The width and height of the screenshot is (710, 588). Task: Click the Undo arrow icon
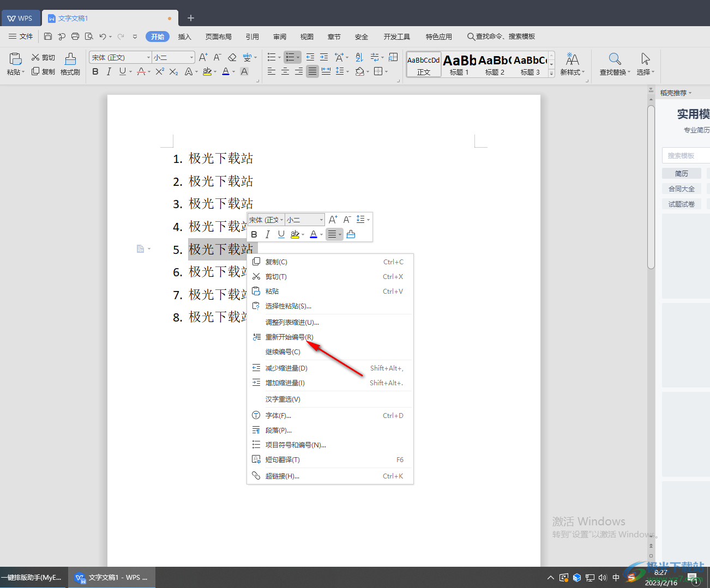click(103, 37)
